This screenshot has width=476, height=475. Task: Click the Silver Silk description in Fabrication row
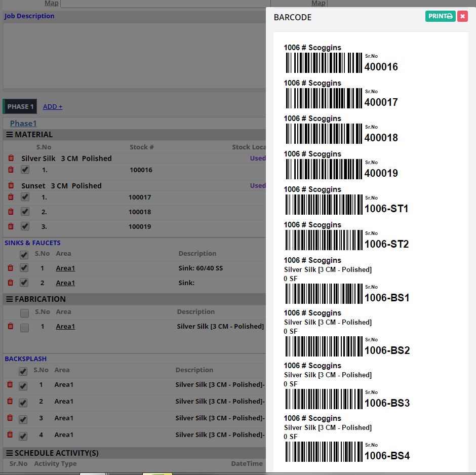(x=220, y=326)
